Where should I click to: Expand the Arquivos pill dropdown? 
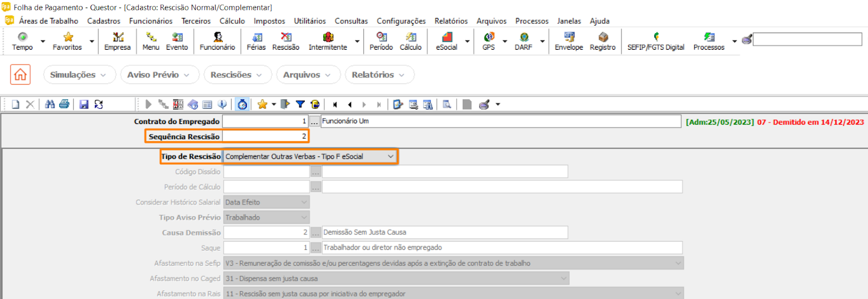point(308,75)
